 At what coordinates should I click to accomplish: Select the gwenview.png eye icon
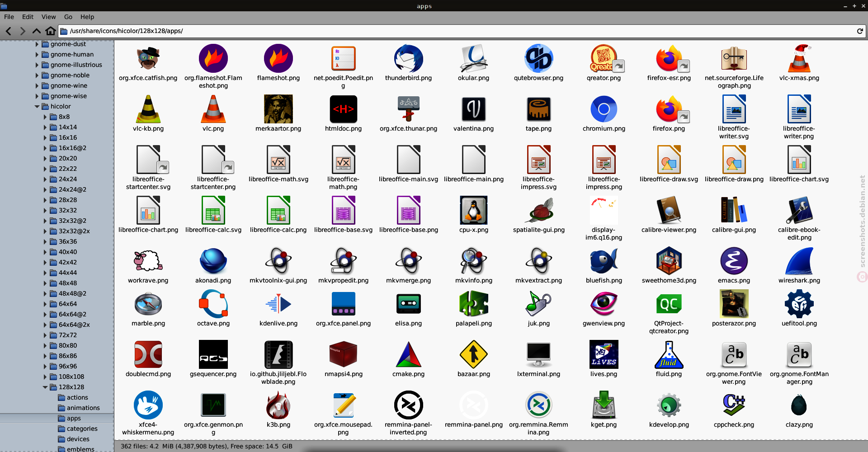604,304
